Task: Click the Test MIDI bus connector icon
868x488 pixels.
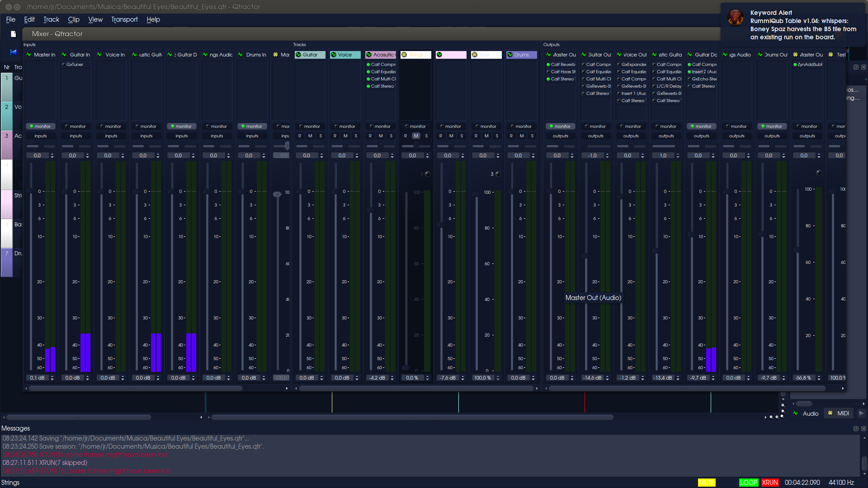Action: point(831,55)
